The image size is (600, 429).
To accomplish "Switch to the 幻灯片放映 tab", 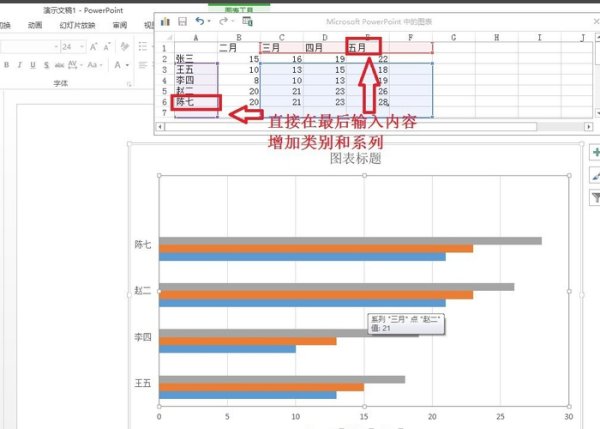I will 77,25.
